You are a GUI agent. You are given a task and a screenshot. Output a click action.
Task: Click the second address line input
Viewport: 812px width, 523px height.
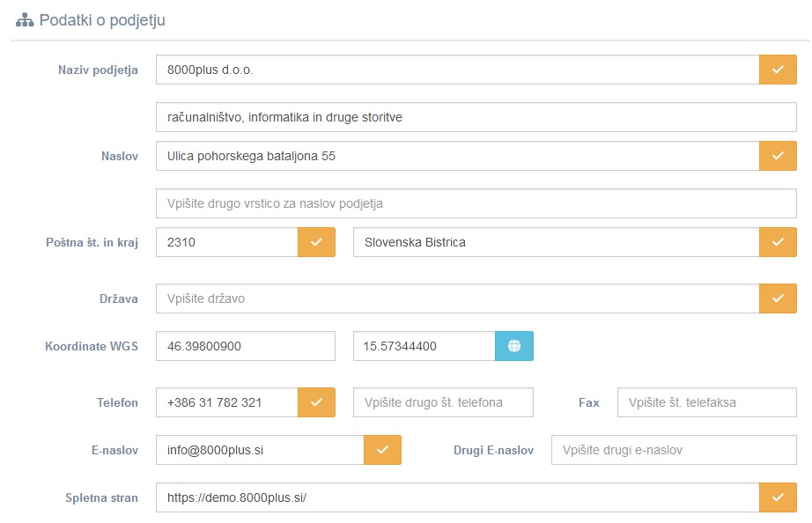pos(476,203)
